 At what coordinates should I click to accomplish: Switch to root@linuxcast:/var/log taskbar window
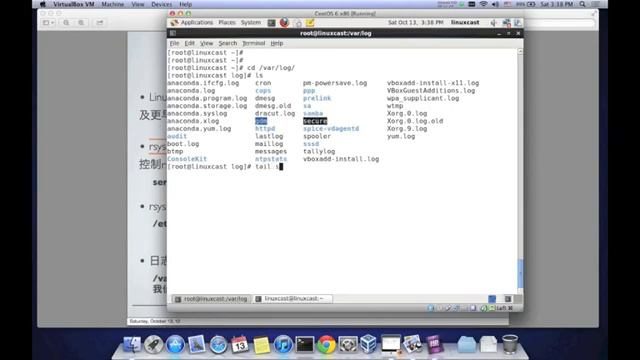[x=211, y=299]
